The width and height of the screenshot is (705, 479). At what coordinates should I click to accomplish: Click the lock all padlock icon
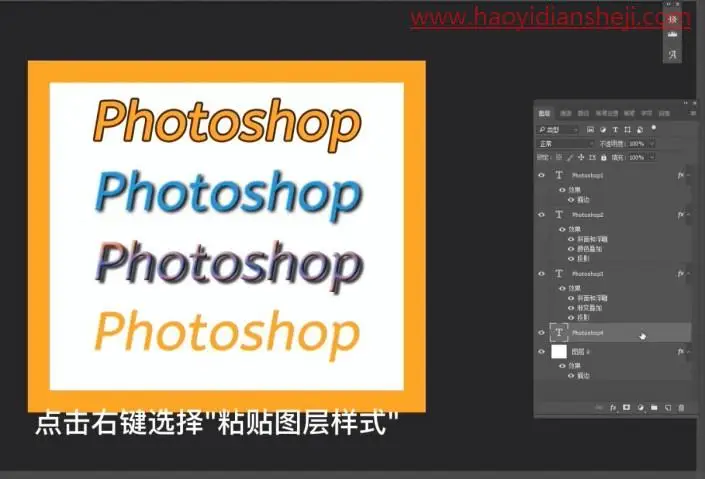603,157
